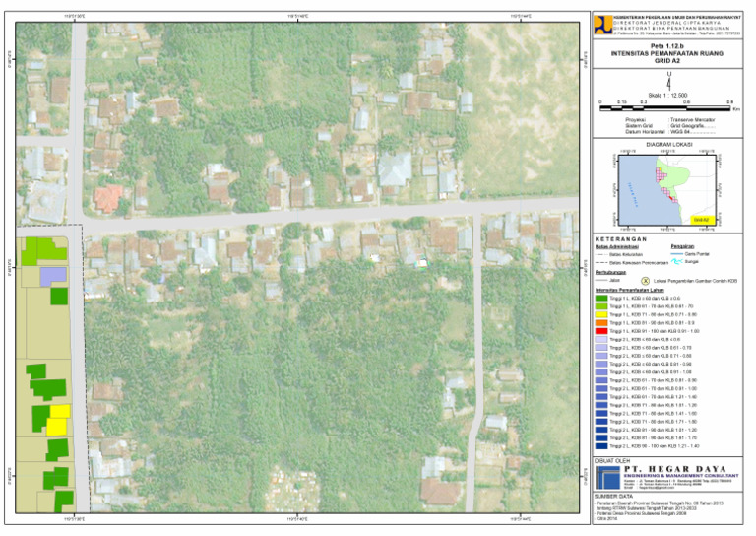Click the Batas Kawasan Perencanaan dashed line symbol
Screen dimensions: 756x536
[601, 263]
